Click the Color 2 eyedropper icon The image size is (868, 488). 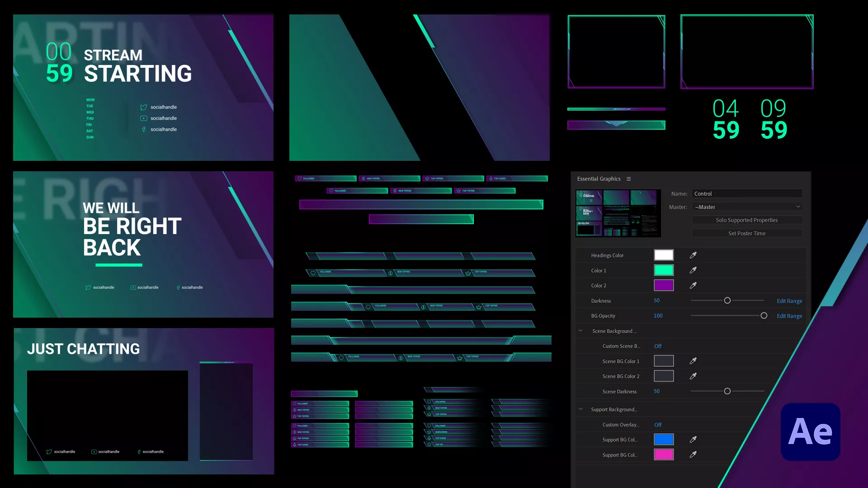pos(693,286)
